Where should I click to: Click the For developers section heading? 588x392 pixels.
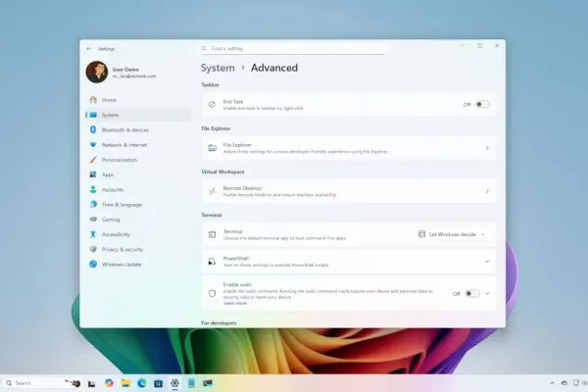click(219, 323)
